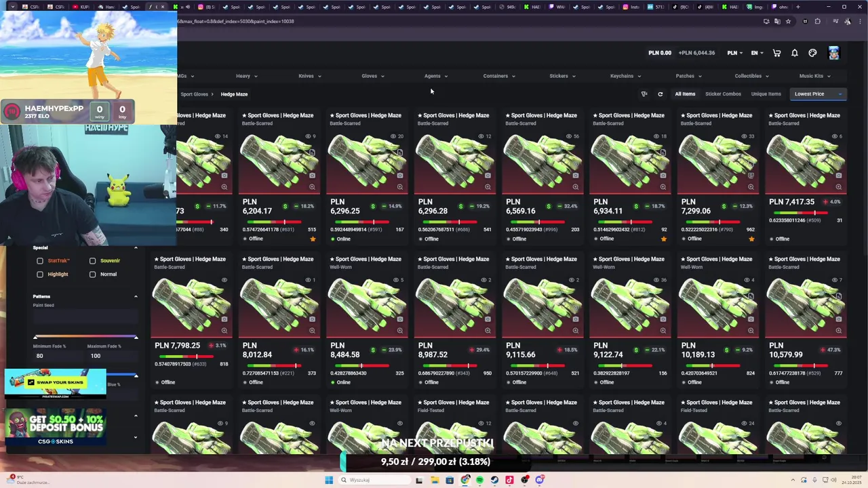Expand the Knives category menu
Viewport: 868px width, 488px height.
pos(310,76)
